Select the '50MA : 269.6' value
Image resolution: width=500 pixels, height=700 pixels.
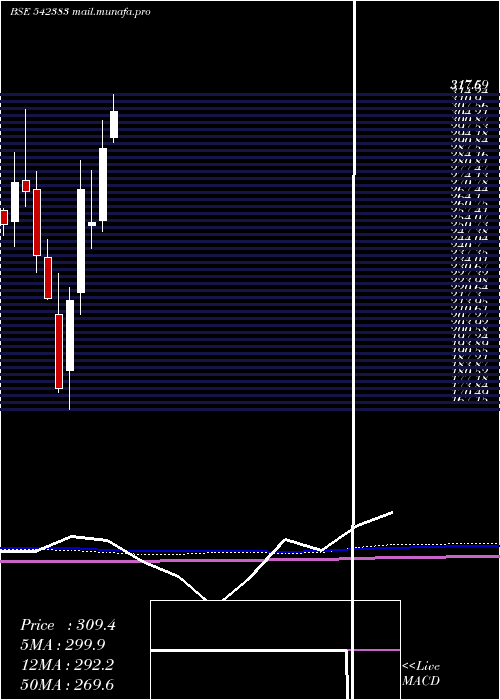(x=67, y=685)
